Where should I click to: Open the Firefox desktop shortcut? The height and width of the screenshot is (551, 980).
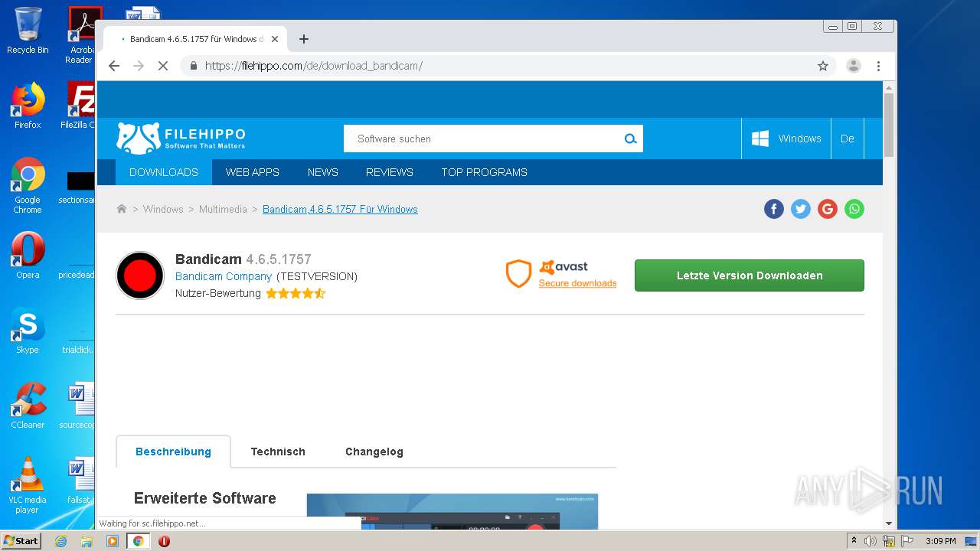[x=28, y=106]
